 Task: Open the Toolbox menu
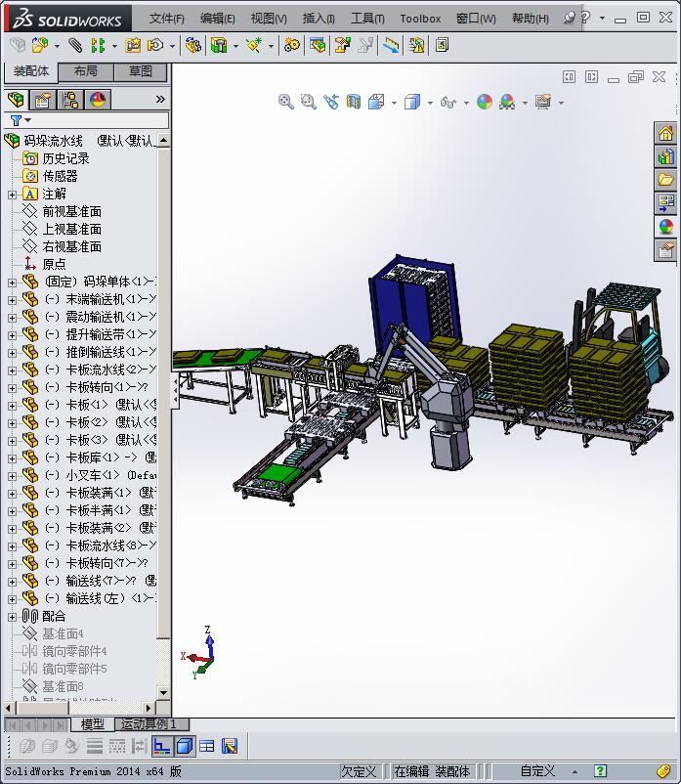tap(420, 19)
